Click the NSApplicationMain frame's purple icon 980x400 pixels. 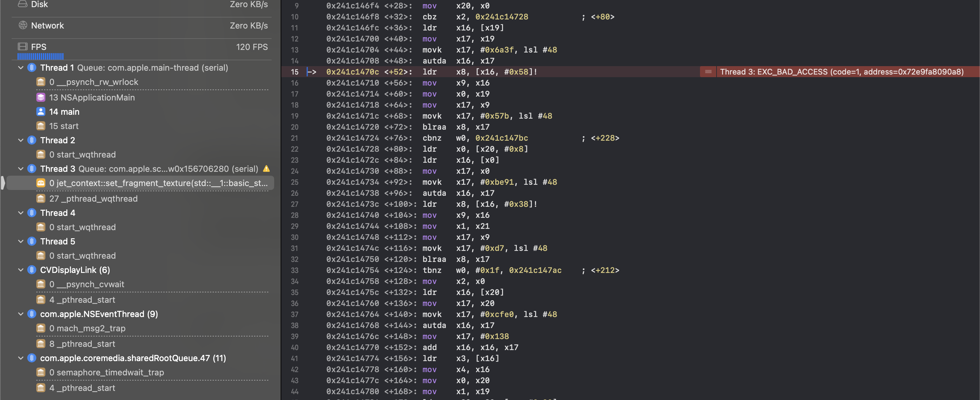(x=41, y=98)
